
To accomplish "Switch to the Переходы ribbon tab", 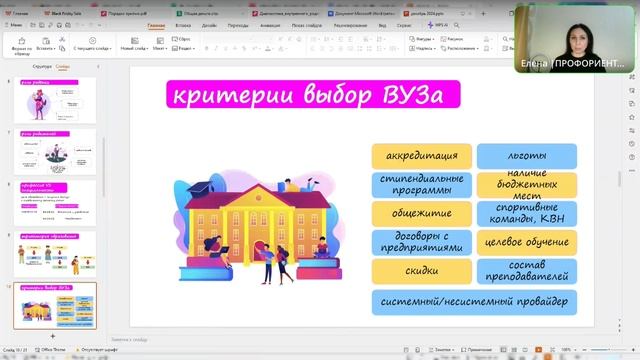I will tap(238, 25).
